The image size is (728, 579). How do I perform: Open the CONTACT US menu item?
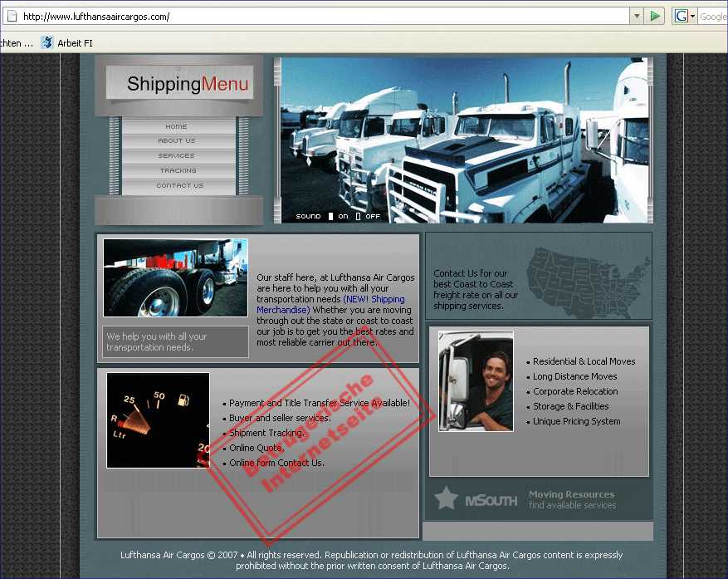178,185
